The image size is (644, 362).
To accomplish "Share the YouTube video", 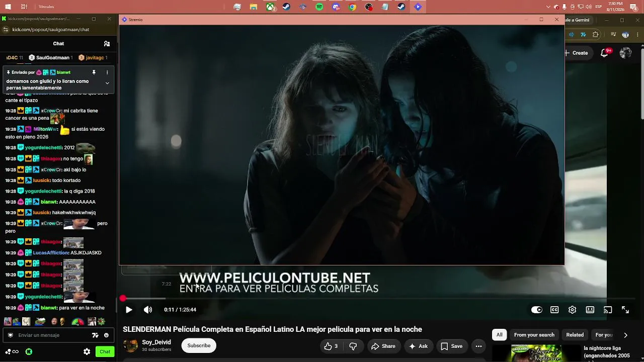I will pyautogui.click(x=383, y=346).
